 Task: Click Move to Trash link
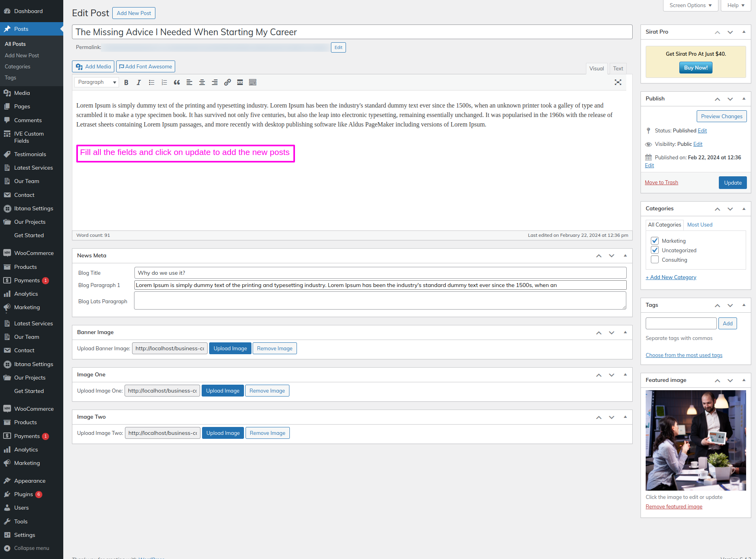point(661,182)
